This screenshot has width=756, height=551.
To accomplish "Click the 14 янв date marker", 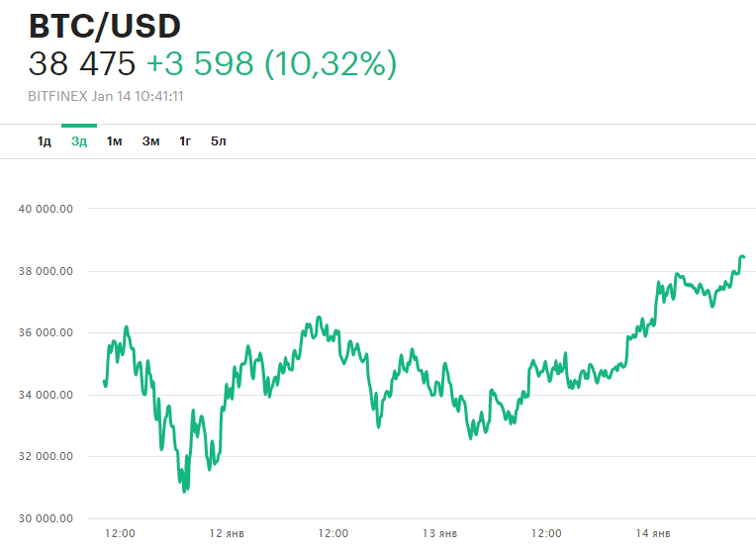I will (654, 534).
